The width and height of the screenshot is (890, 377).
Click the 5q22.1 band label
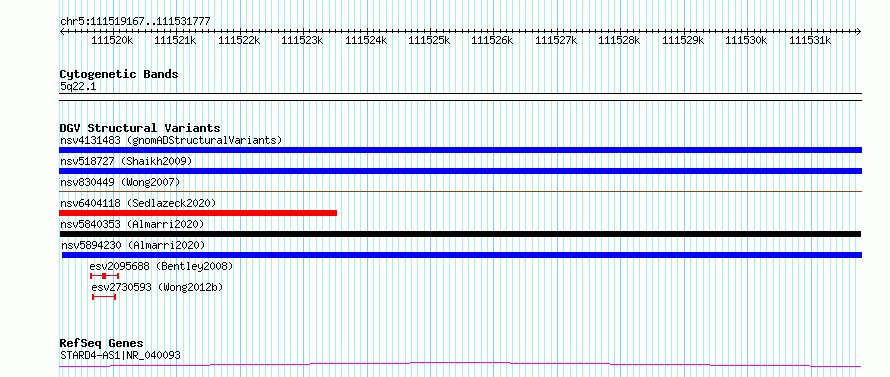[78, 87]
